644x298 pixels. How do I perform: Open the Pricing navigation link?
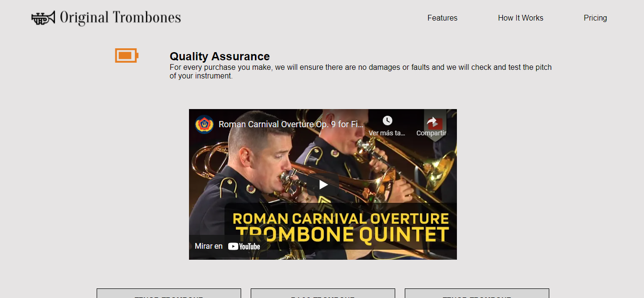[595, 18]
